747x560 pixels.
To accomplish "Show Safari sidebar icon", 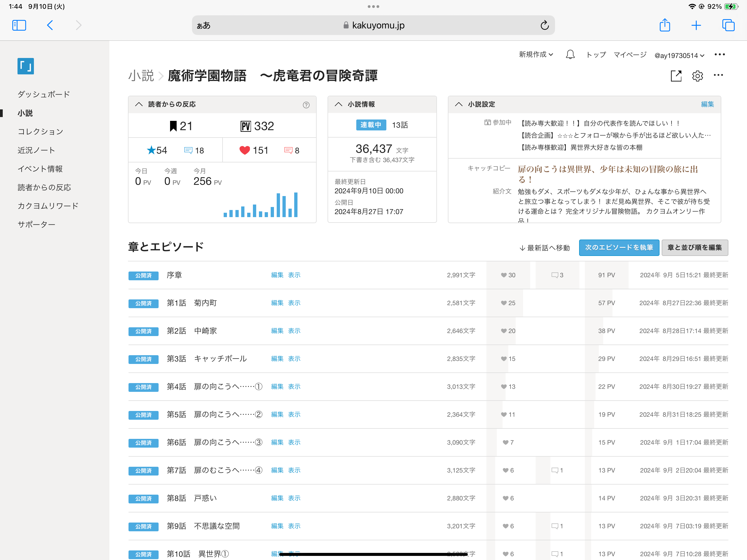I will (19, 25).
